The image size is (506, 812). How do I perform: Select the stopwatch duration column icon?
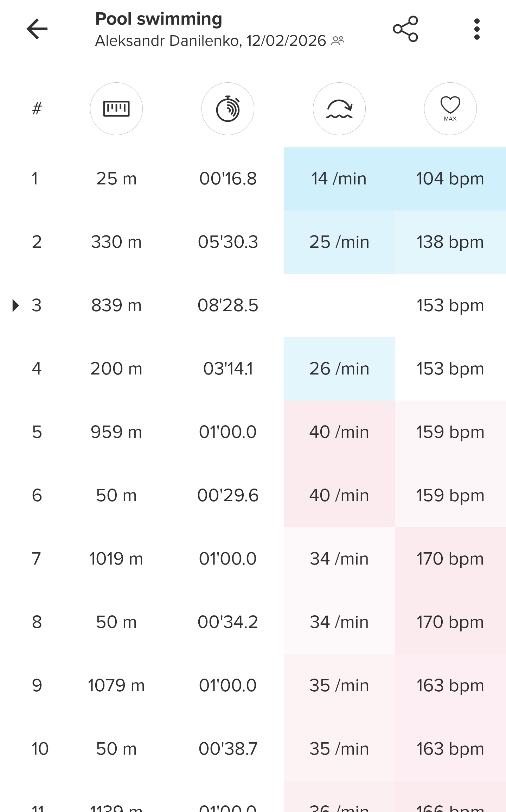(228, 109)
